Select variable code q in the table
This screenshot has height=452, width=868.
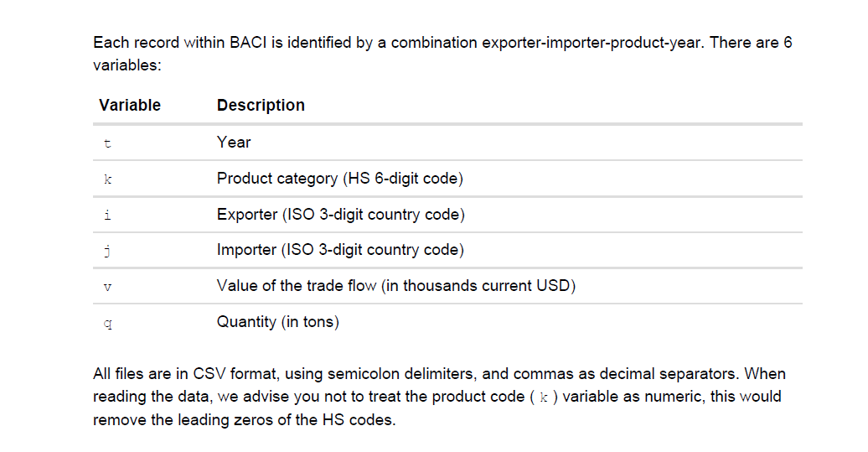click(106, 323)
